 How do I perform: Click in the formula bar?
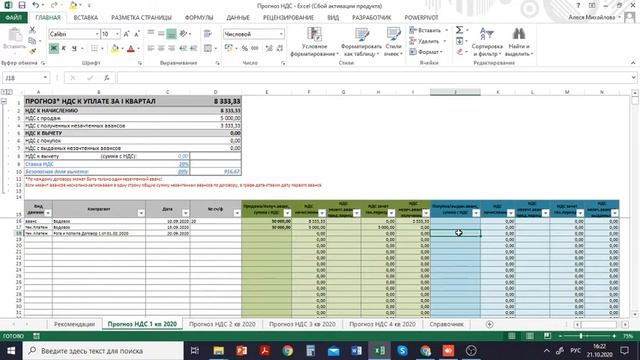[373, 78]
